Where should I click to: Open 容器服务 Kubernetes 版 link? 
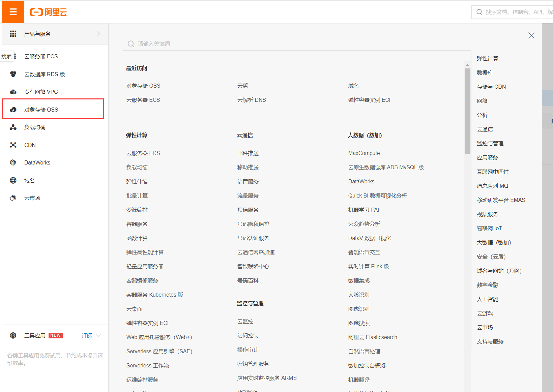154,295
